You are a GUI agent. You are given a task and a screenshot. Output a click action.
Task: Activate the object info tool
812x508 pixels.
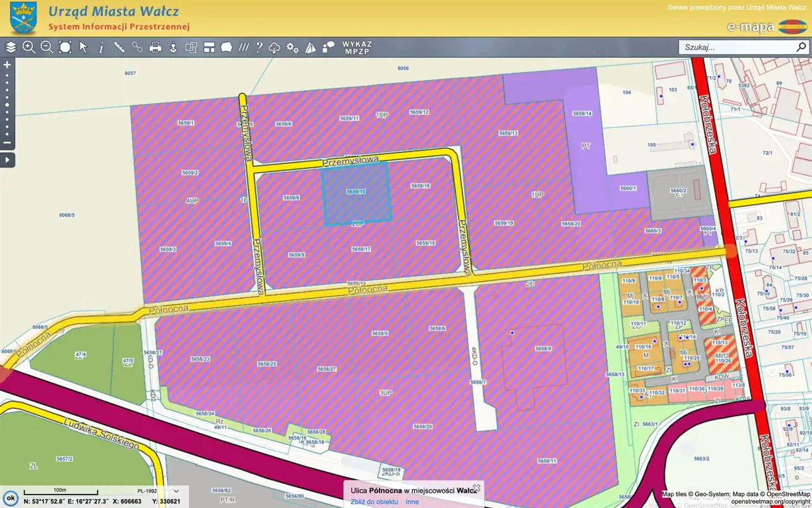[101, 47]
